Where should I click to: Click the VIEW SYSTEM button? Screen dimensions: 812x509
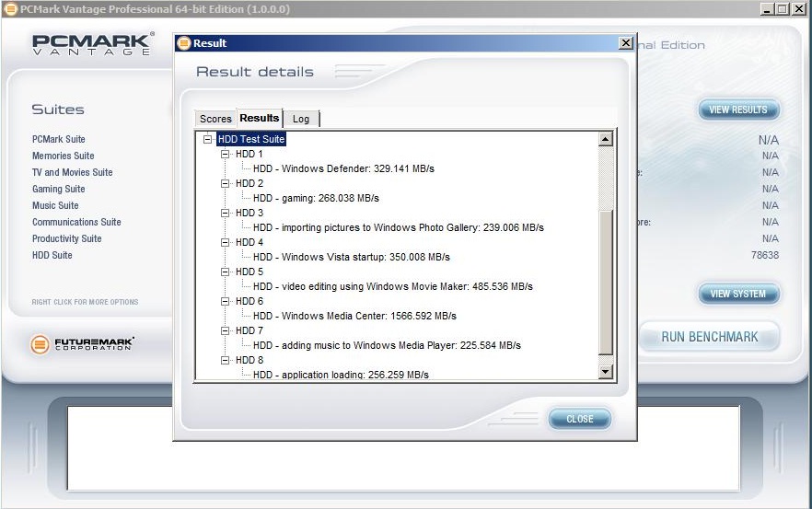pyautogui.click(x=738, y=294)
